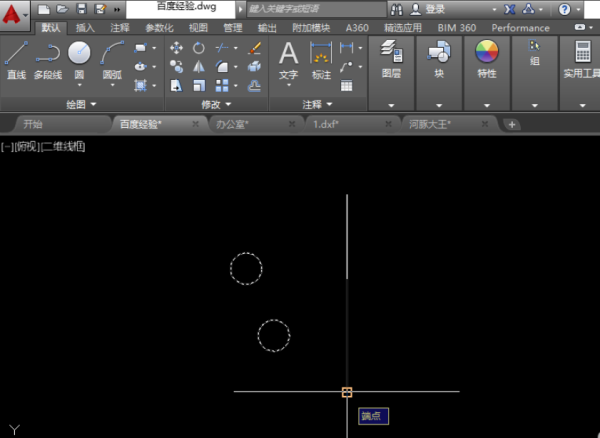Select the 标注 dimension tool
600x438 pixels.
coord(321,60)
